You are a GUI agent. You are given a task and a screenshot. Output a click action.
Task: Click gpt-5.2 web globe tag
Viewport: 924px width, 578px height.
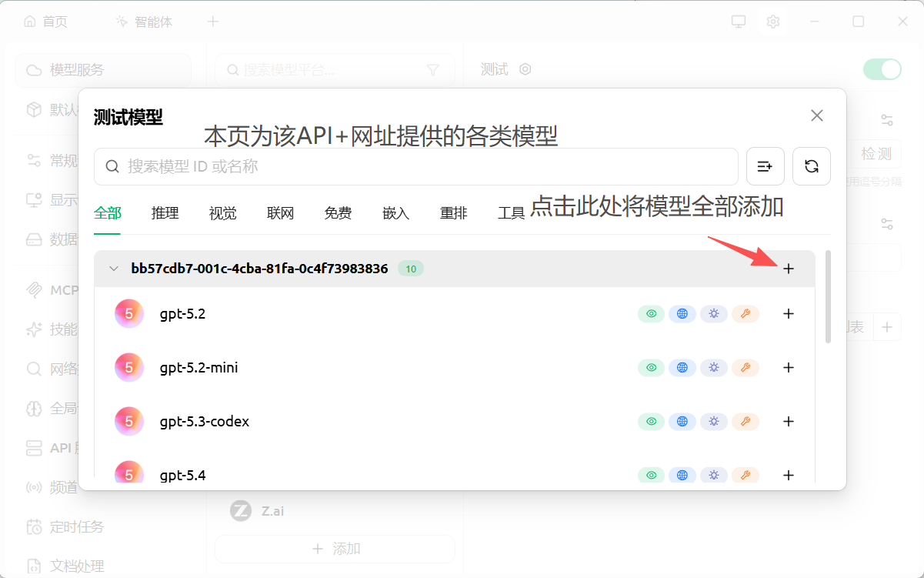click(682, 314)
